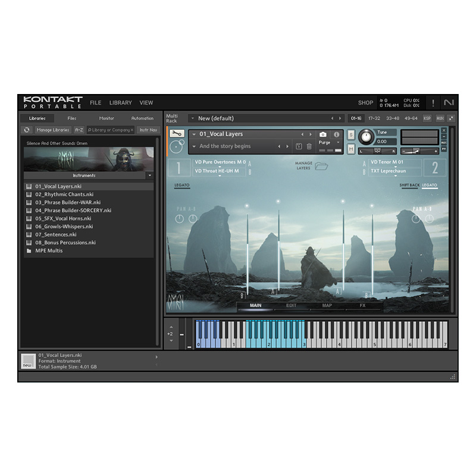The width and height of the screenshot is (476, 476).
Task: Shift keyboard octave up with arrow
Action: pyautogui.click(x=171, y=327)
